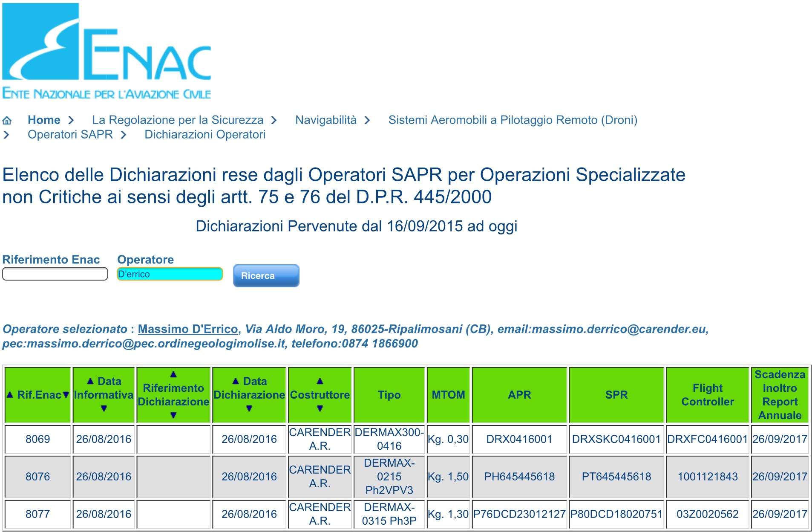Viewport: 812px width, 532px height.
Task: Sort Data Dichiarazione descending with down arrow
Action: click(249, 408)
